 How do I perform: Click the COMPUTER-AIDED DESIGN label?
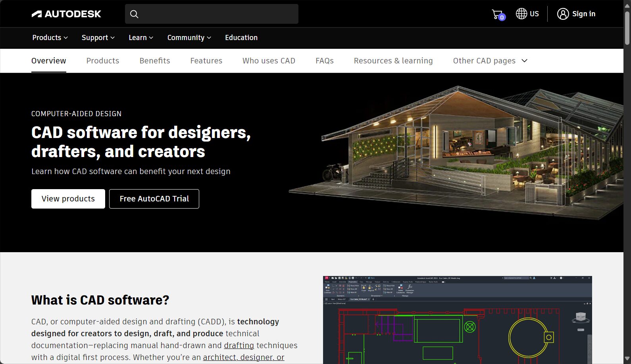[76, 114]
